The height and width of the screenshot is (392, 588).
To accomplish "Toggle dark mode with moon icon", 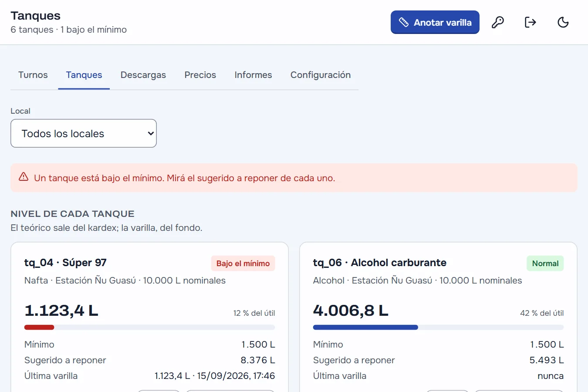I will (x=563, y=22).
